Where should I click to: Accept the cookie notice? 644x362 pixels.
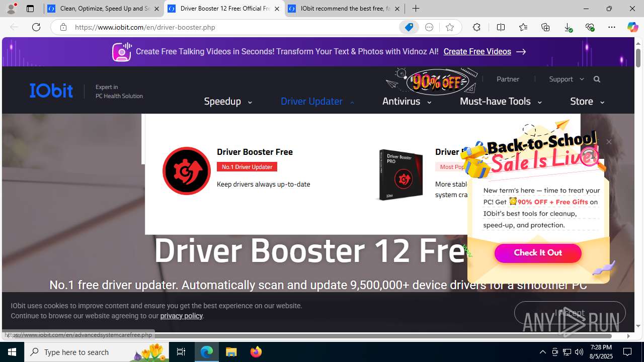(570, 313)
